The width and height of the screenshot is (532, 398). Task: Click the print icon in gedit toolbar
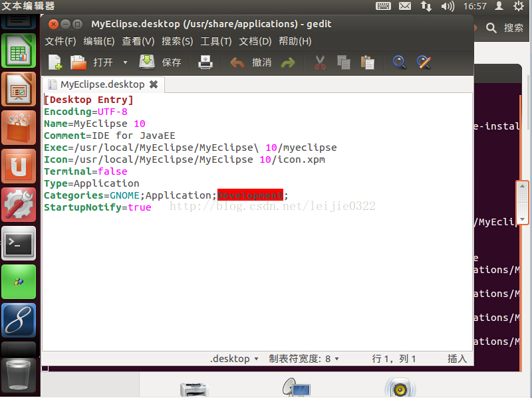205,62
